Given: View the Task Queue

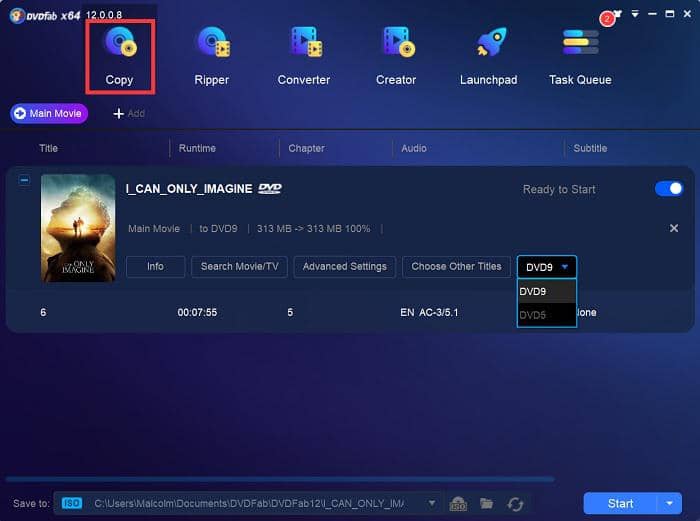Looking at the screenshot, I should [580, 55].
